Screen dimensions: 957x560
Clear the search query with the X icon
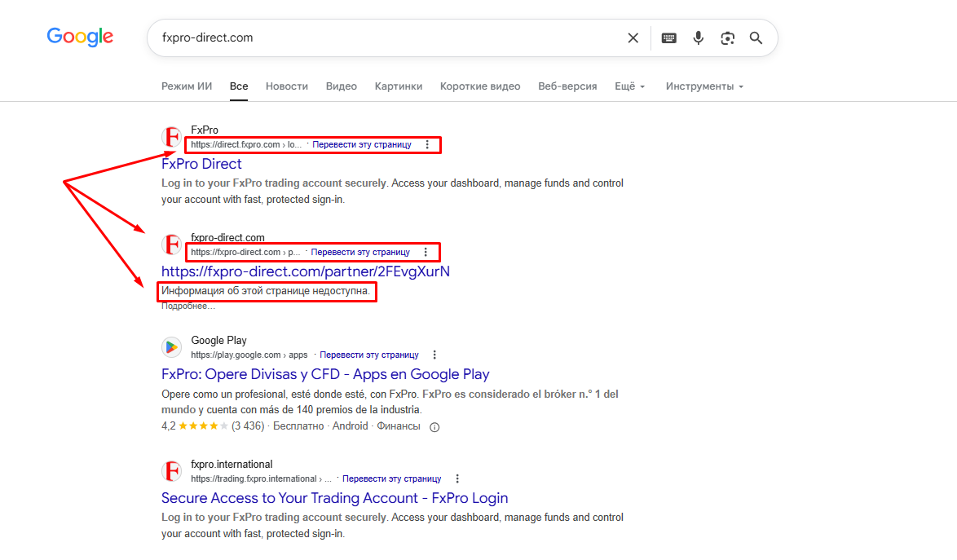click(x=633, y=37)
